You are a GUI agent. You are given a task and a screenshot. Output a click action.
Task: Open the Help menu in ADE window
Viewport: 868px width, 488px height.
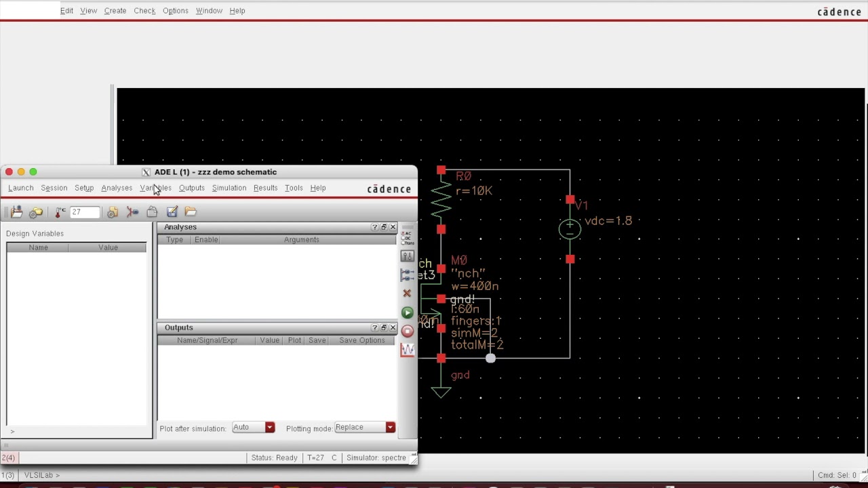(318, 188)
